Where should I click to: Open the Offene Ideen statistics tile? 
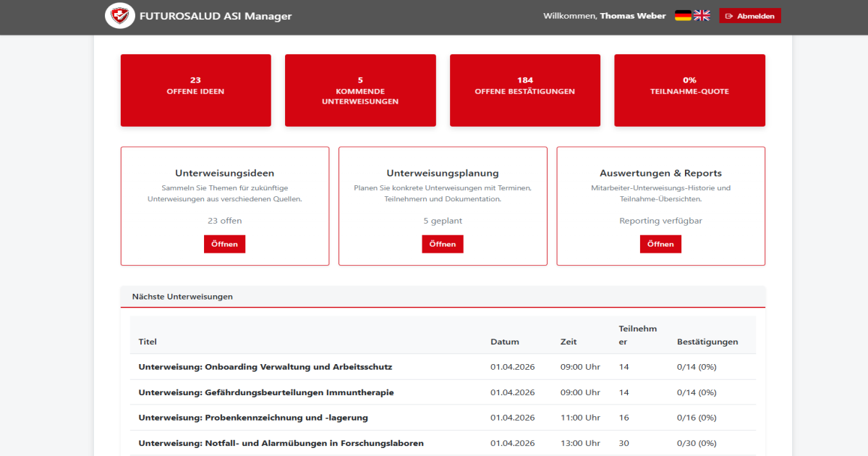[195, 90]
